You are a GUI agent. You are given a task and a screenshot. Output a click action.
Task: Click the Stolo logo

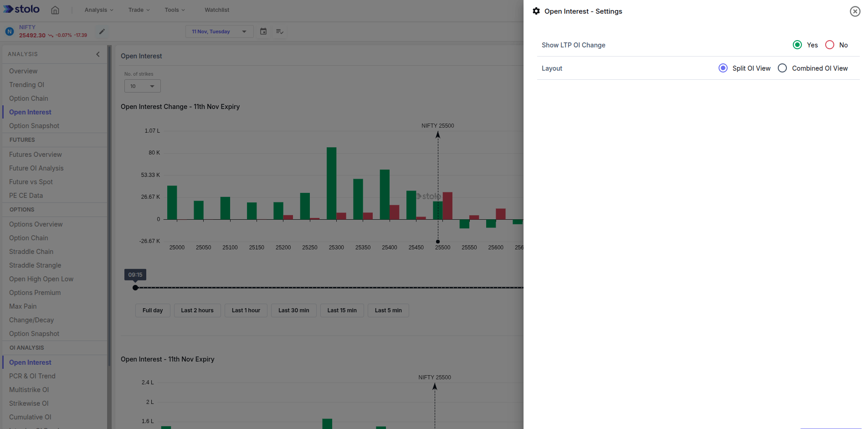(21, 9)
